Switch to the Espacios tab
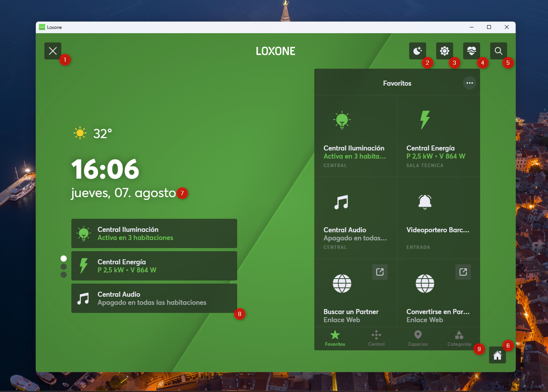This screenshot has width=548, height=392. [418, 338]
